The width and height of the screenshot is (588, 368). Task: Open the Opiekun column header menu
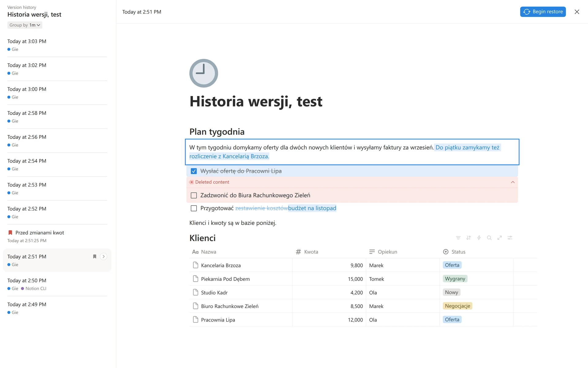pos(403,252)
